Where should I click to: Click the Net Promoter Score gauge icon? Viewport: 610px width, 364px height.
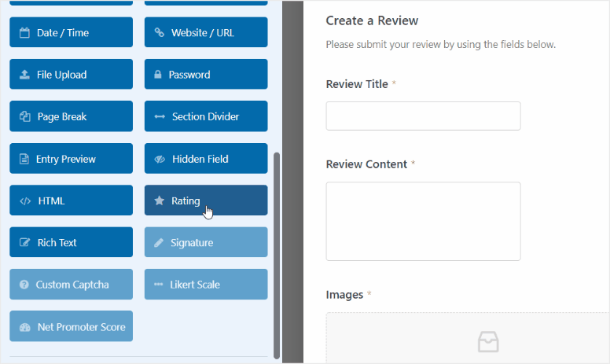24,327
